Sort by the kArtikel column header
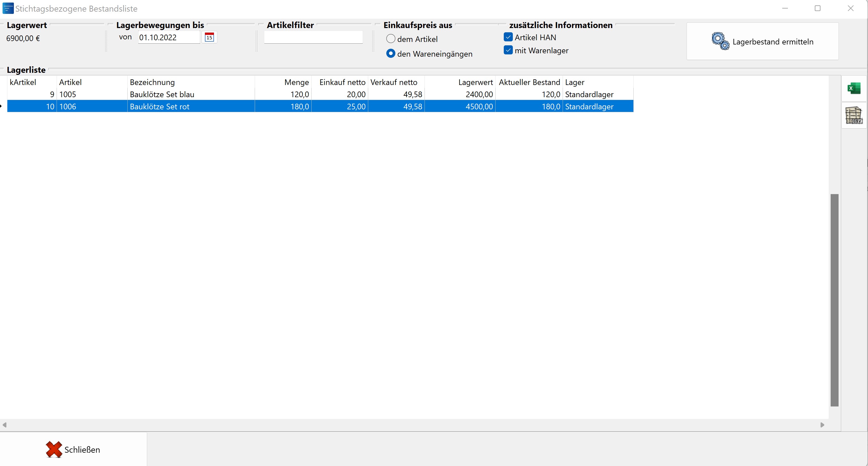This screenshot has height=466, width=868. [x=32, y=82]
